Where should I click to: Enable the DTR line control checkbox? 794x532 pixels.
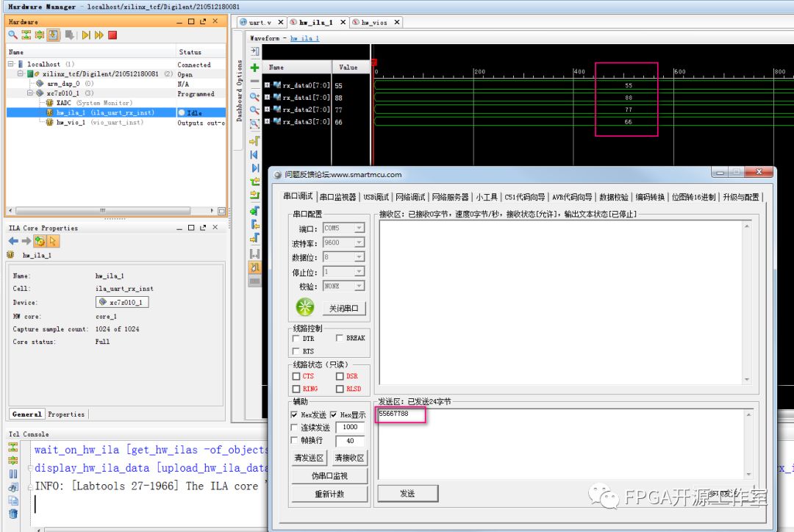[296, 339]
